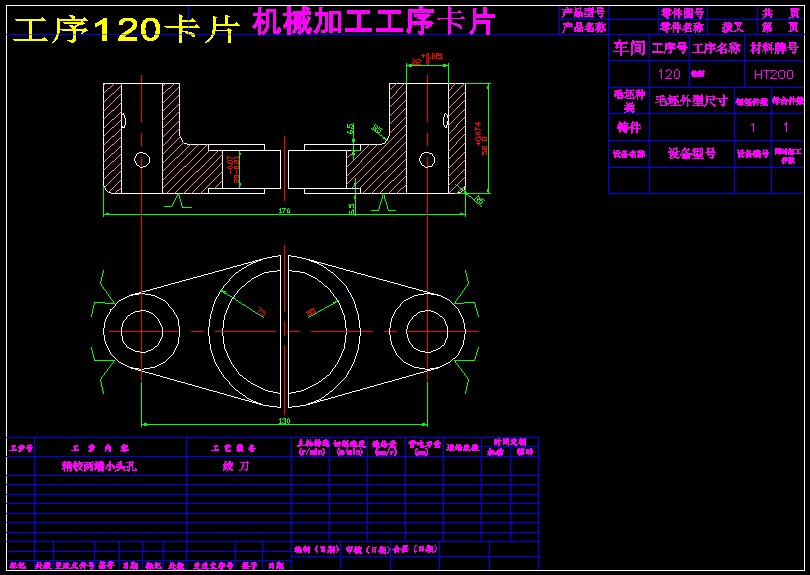Viewport: 810px width, 575px height.
Task: Select the material value "HT200"
Action: tap(773, 74)
